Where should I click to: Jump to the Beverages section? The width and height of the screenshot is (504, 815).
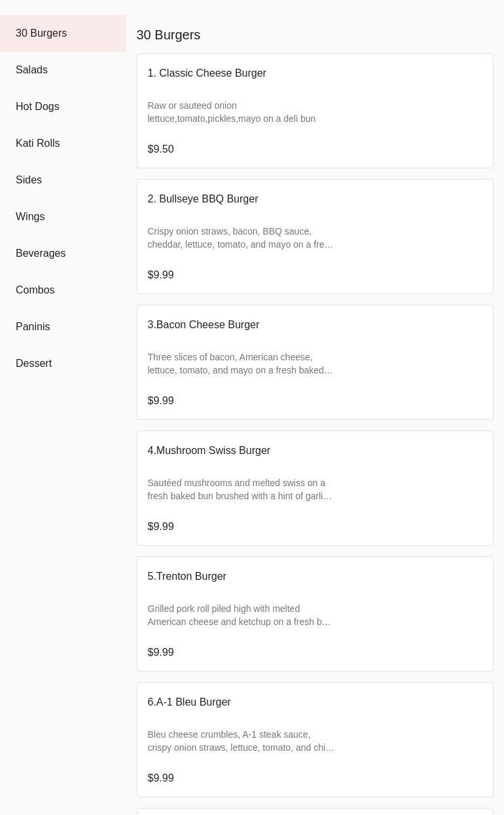coord(41,254)
